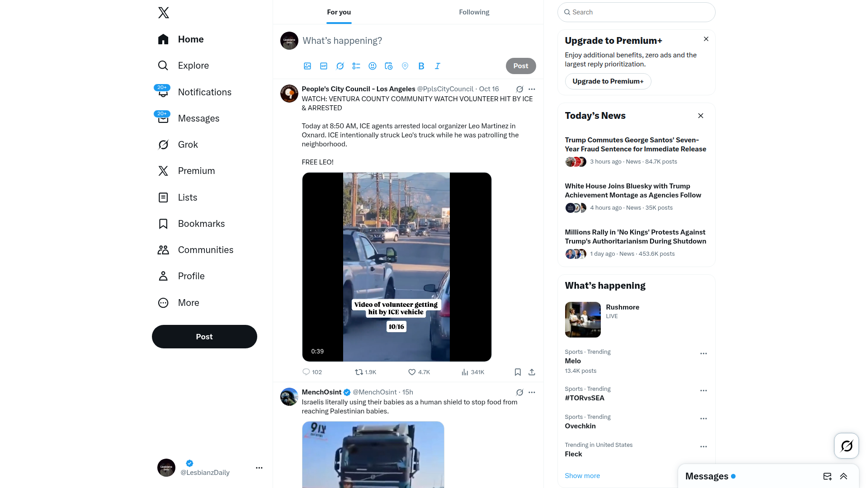
Task: Show more trending topics
Action: click(582, 476)
